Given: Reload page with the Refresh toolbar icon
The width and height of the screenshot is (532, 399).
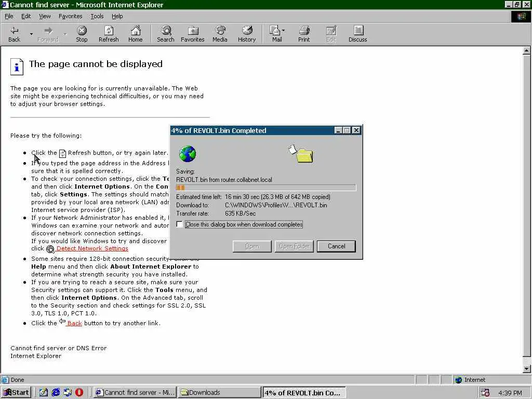Looking at the screenshot, I should click(109, 34).
